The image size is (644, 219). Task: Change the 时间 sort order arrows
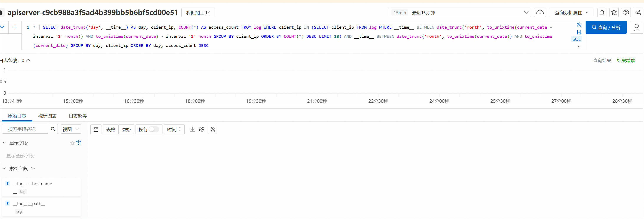(180, 129)
